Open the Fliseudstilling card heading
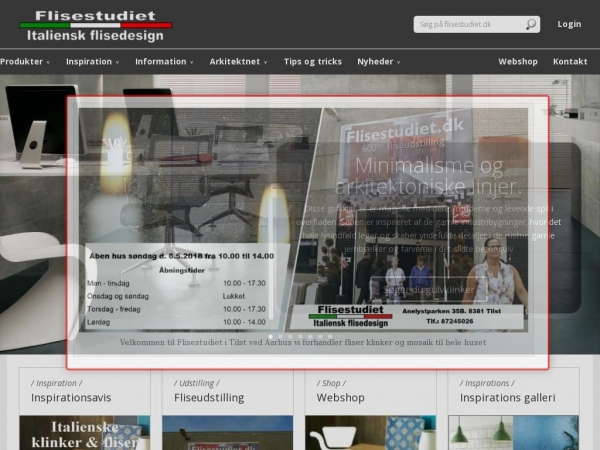 [x=209, y=398]
